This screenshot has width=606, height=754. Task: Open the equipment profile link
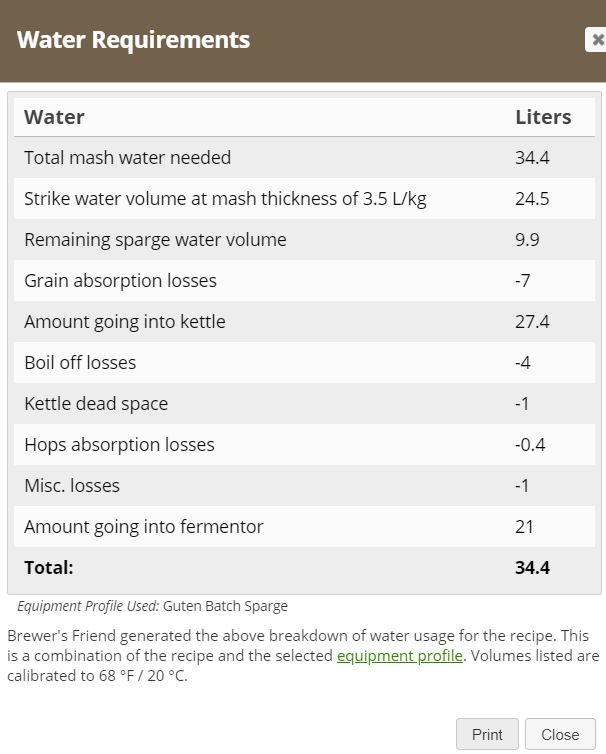point(400,656)
